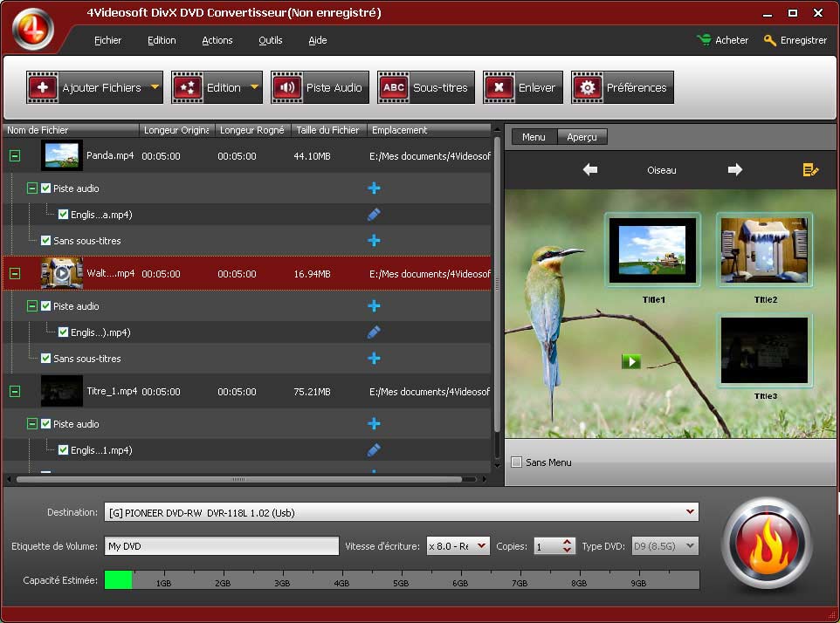Switch to the Aperçu tab
840x623 pixels.
point(582,137)
